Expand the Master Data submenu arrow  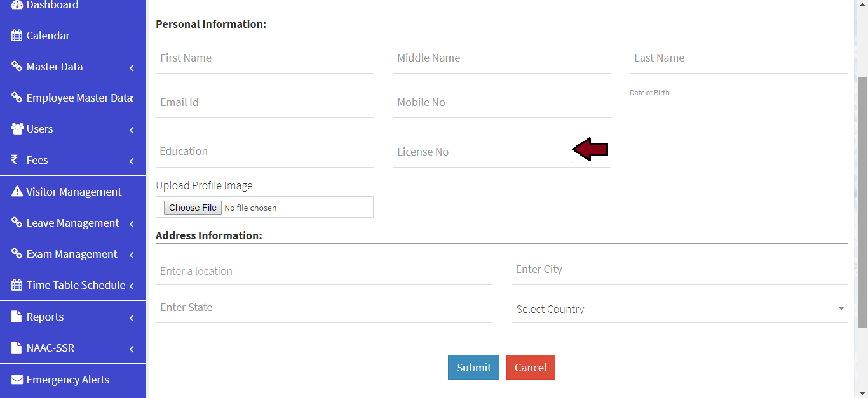pyautogui.click(x=132, y=67)
